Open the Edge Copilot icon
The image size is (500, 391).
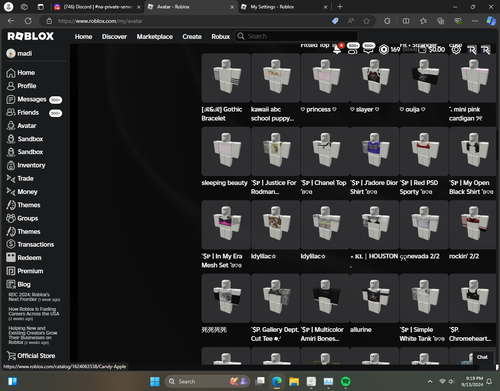[x=491, y=21]
